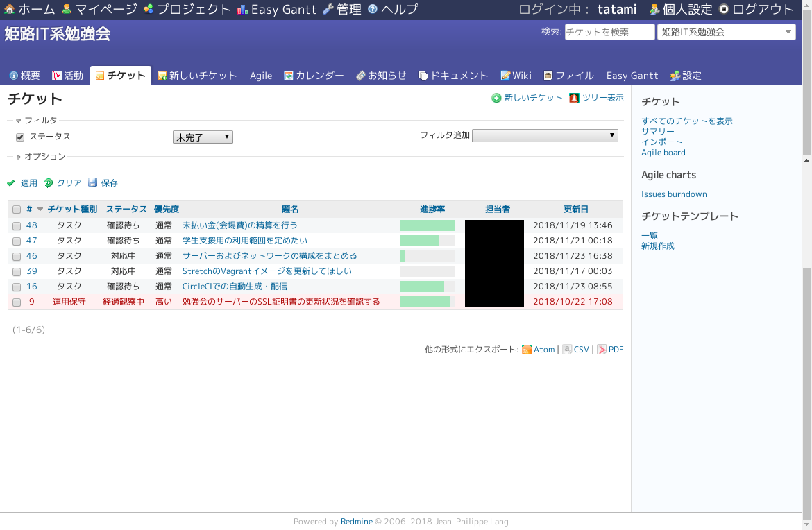Check the checkbox for ticket #48

click(x=16, y=225)
